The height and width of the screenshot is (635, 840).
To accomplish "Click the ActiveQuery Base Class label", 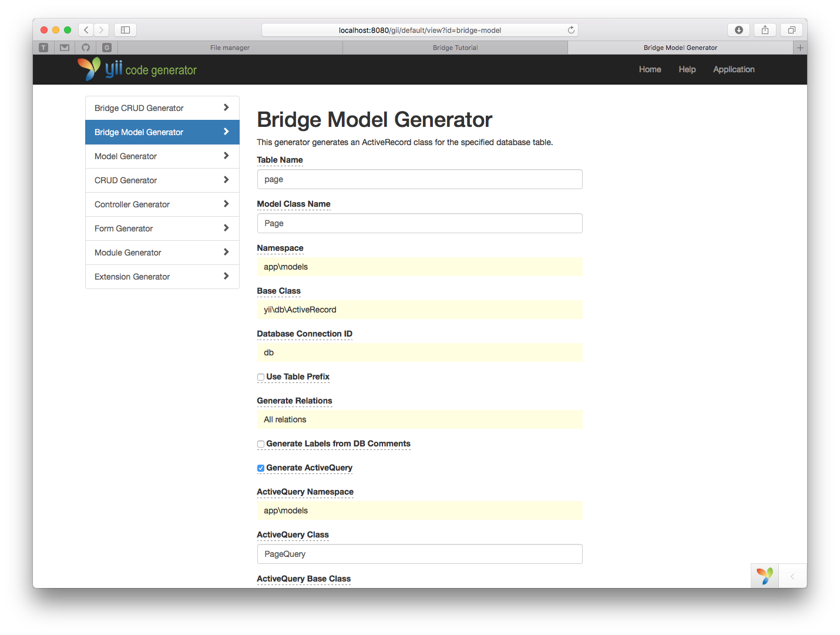I will tap(304, 579).
